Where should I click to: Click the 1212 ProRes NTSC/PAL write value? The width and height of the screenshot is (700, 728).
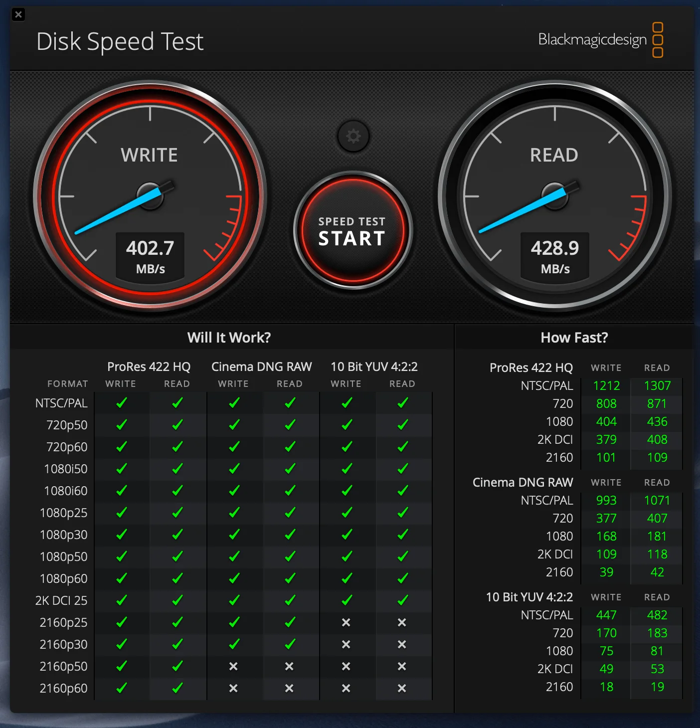tap(607, 385)
